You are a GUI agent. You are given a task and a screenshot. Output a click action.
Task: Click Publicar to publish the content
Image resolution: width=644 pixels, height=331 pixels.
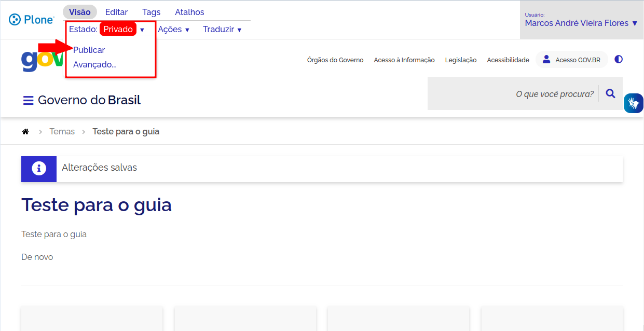(89, 50)
